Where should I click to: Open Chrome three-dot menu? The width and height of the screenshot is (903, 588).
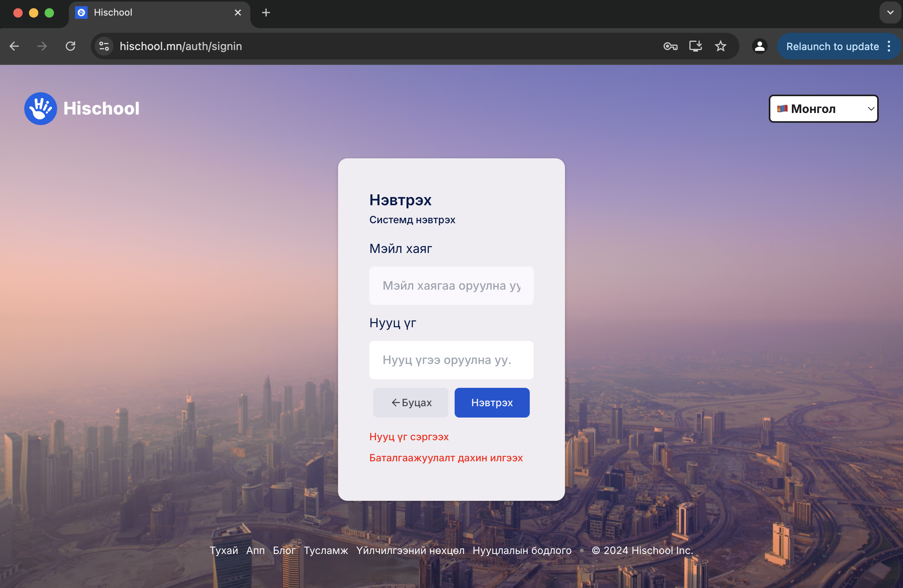click(889, 46)
